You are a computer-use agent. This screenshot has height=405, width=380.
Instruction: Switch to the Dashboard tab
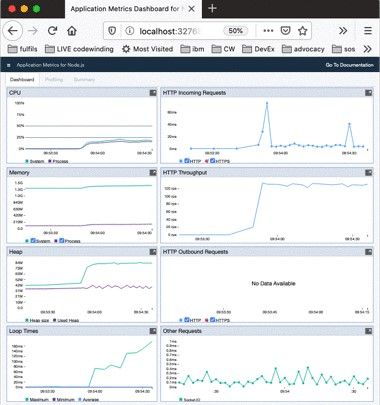tap(22, 80)
